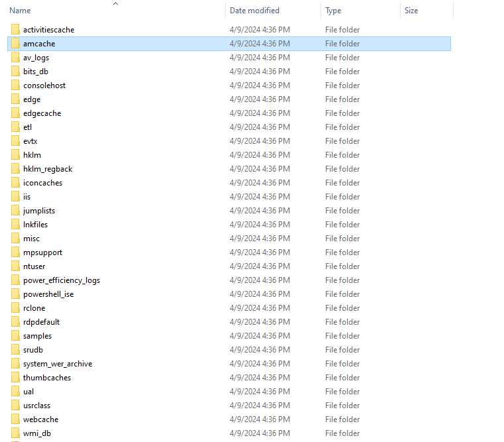Select the webcache folder name
The height and width of the screenshot is (442, 504).
click(41, 419)
